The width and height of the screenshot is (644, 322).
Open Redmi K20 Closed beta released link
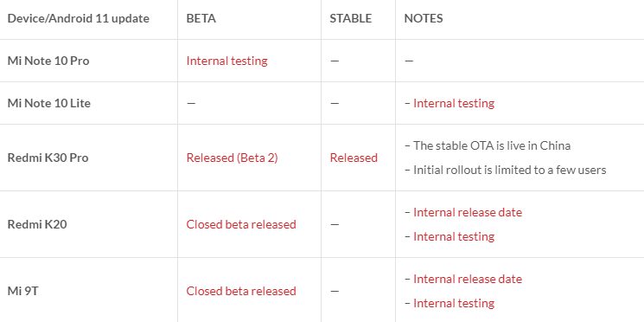(x=241, y=224)
